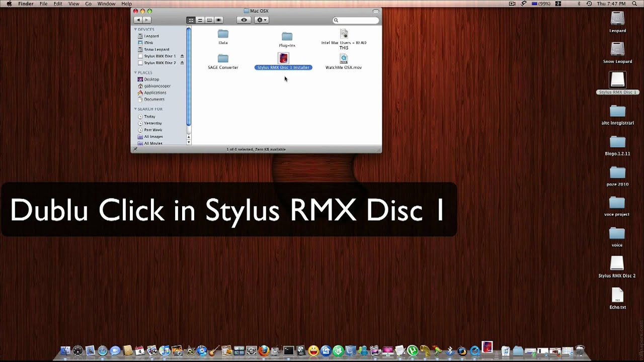This screenshot has height=362, width=644.
Task: Show All Images smart search
Action: tap(150, 137)
